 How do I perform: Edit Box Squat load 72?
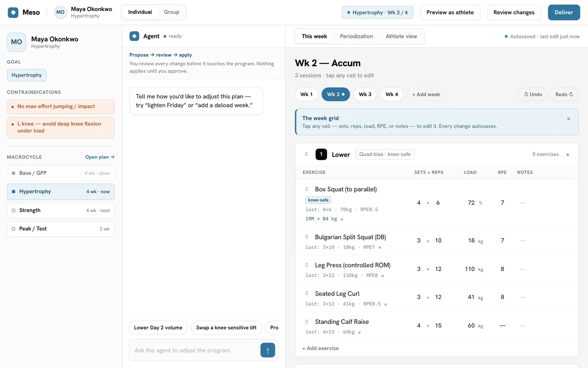click(x=471, y=203)
